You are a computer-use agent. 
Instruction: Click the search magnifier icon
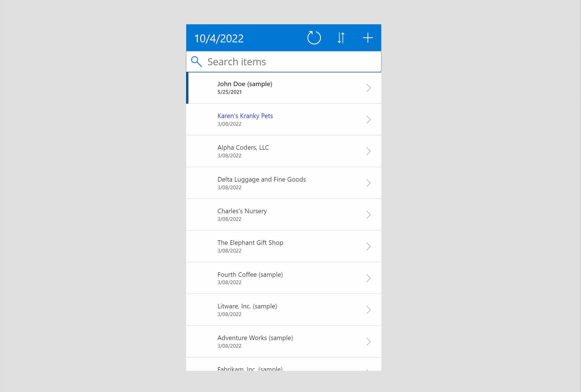197,61
